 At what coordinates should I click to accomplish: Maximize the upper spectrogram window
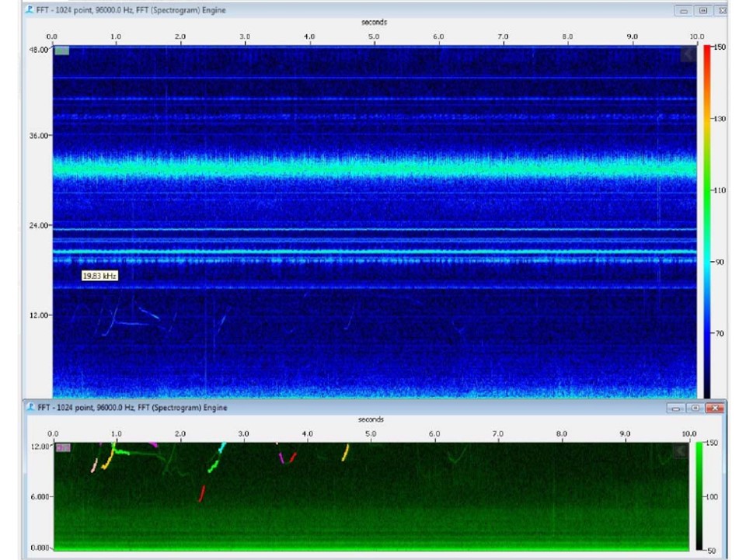point(702,11)
